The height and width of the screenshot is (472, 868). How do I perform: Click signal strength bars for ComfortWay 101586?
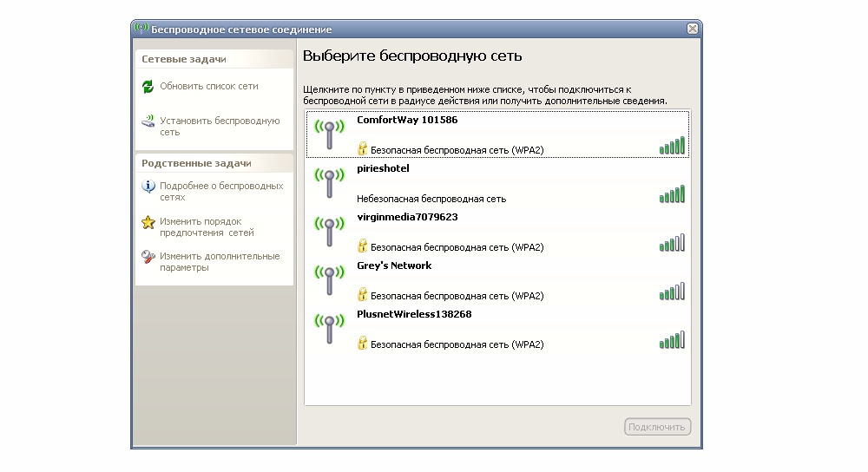tap(672, 146)
